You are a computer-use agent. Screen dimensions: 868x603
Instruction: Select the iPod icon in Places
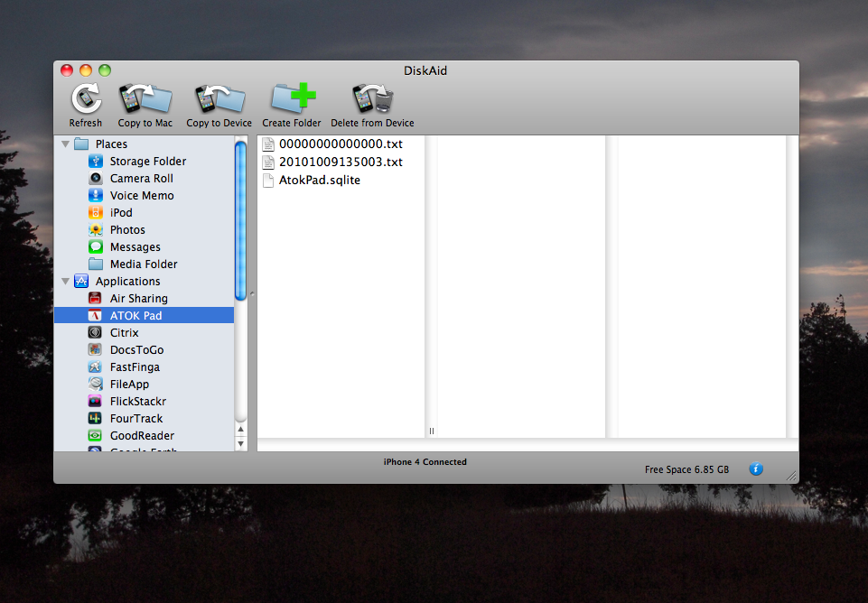96,212
